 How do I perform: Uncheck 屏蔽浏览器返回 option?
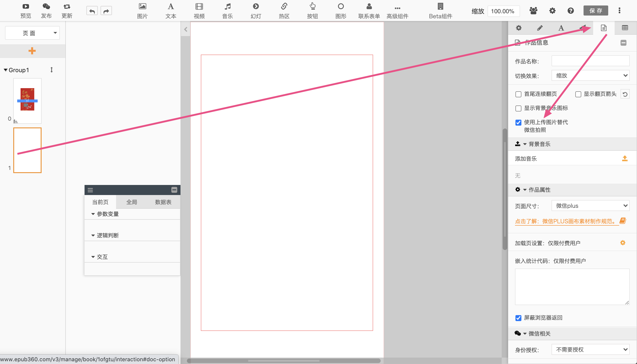[518, 318]
